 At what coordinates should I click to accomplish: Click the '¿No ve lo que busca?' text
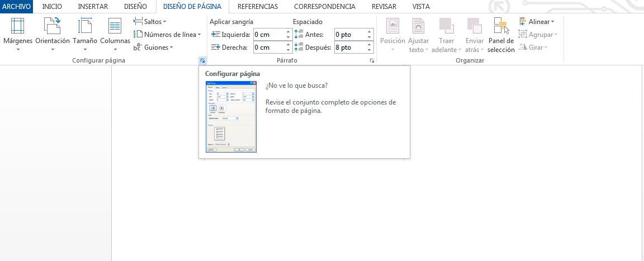point(296,86)
